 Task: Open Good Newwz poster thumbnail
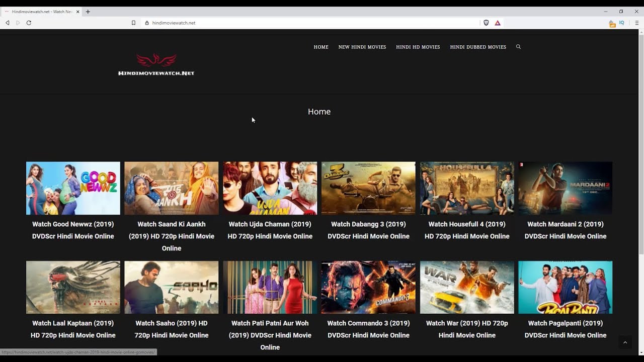[x=73, y=188]
